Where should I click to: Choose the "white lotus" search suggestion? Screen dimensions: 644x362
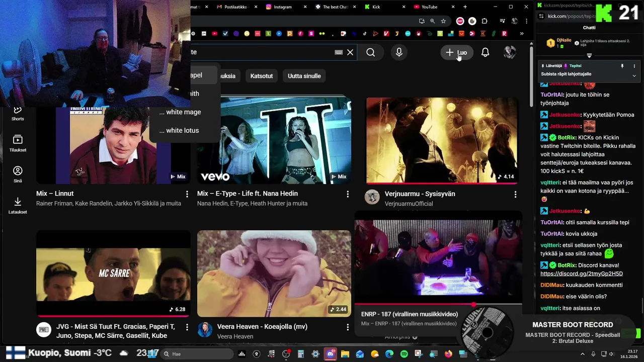click(x=179, y=130)
